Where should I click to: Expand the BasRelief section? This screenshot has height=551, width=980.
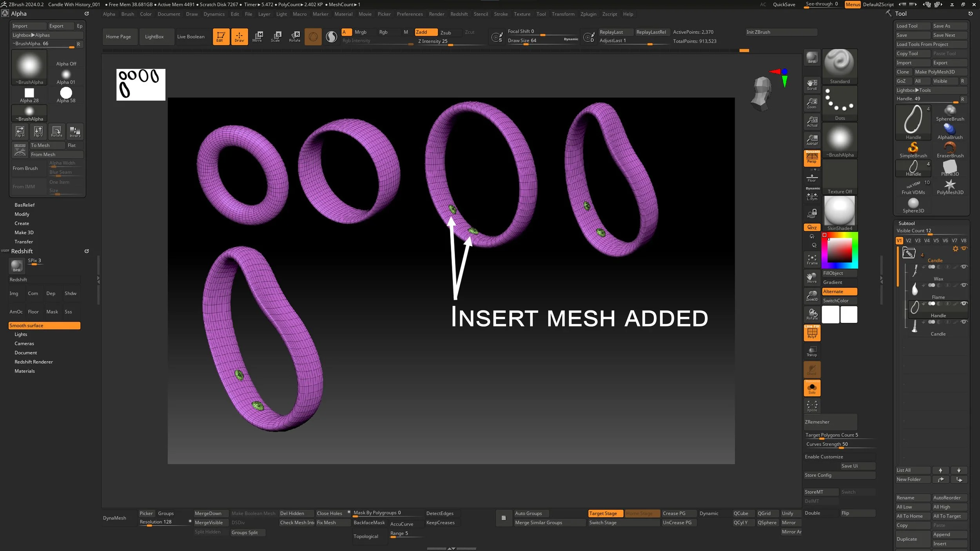[x=24, y=205]
